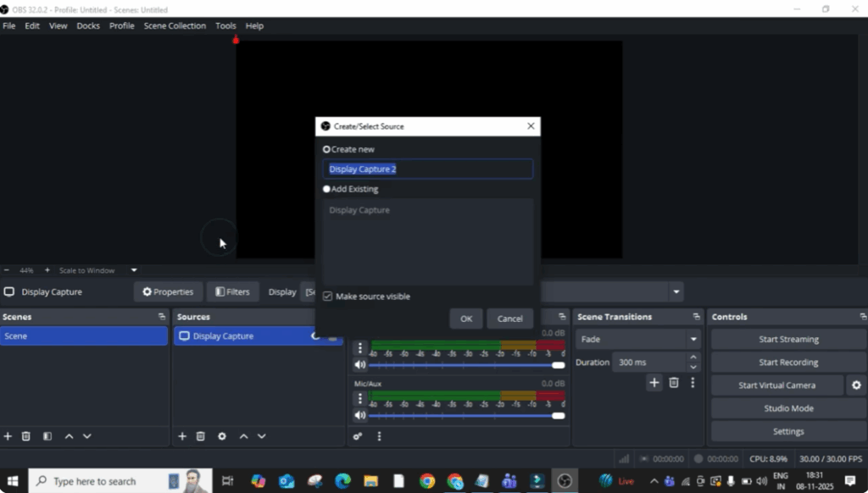Remove the selected source using the trash icon

tap(200, 436)
